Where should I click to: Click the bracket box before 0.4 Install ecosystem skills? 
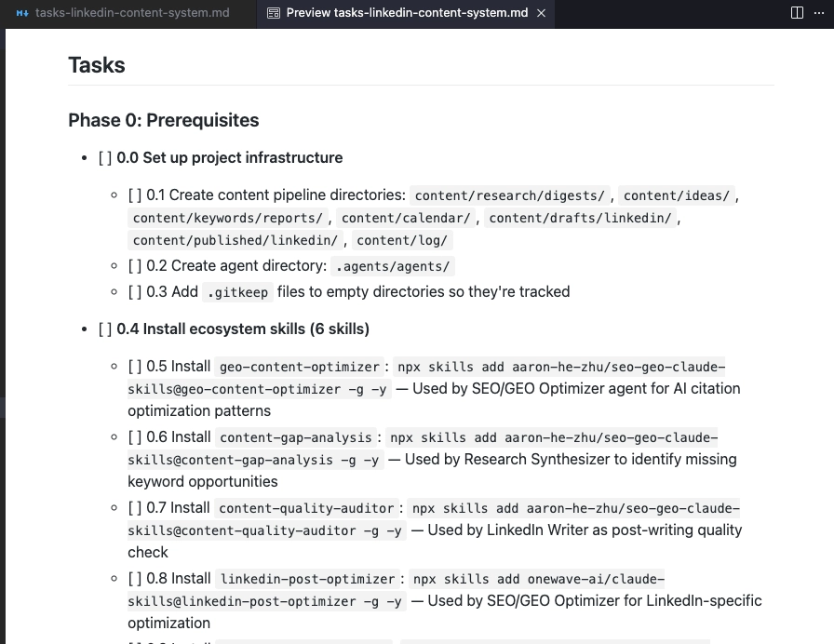tap(105, 329)
